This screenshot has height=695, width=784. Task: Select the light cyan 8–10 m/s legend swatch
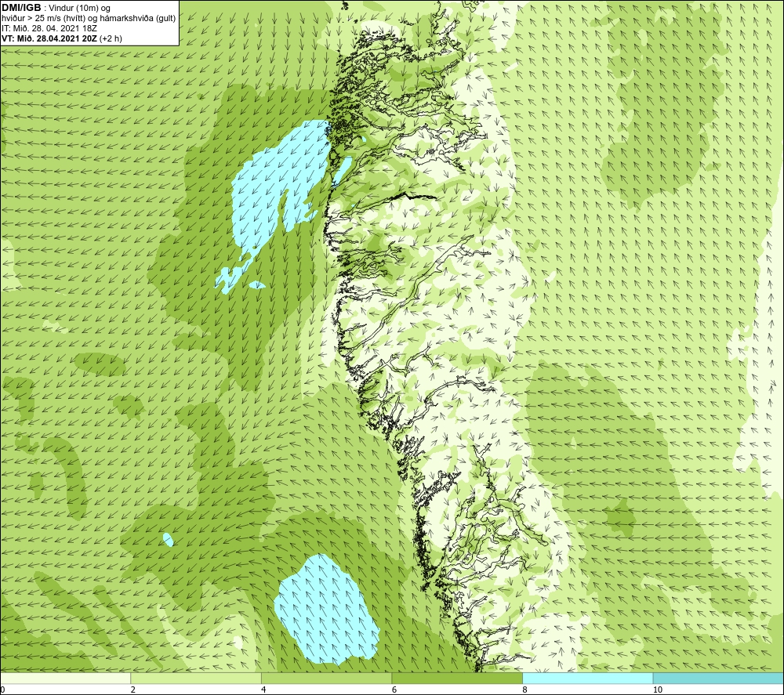(x=587, y=678)
